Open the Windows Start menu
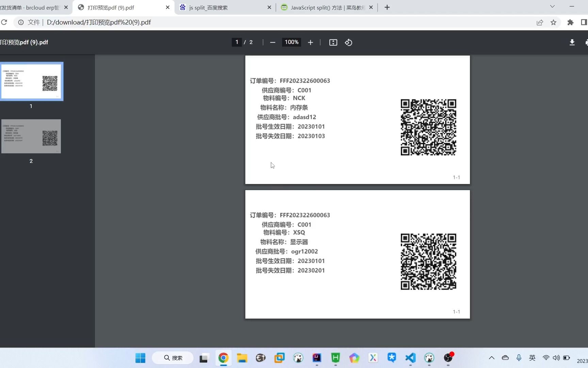Viewport: 588px width, 368px height. click(x=140, y=358)
